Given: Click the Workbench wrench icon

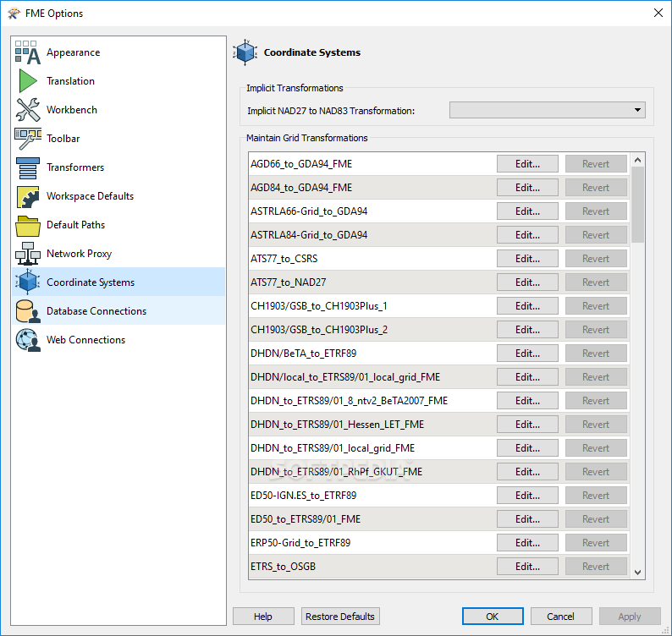Looking at the screenshot, I should (x=28, y=110).
